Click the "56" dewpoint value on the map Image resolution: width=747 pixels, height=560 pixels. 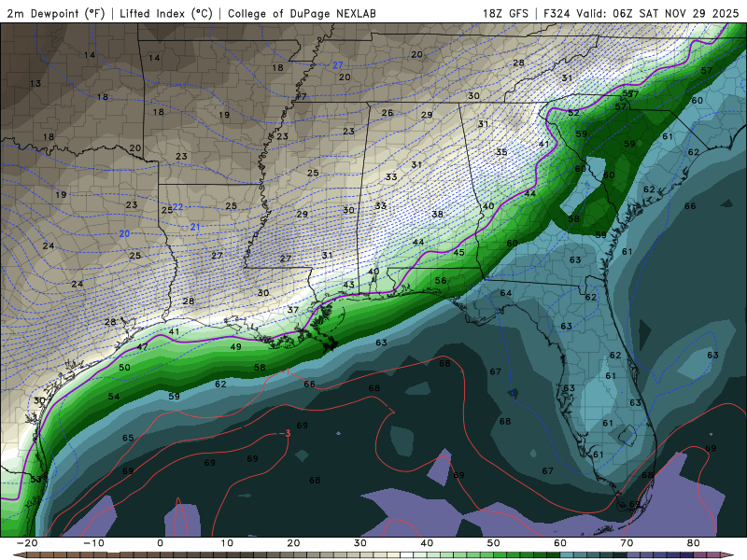(441, 281)
